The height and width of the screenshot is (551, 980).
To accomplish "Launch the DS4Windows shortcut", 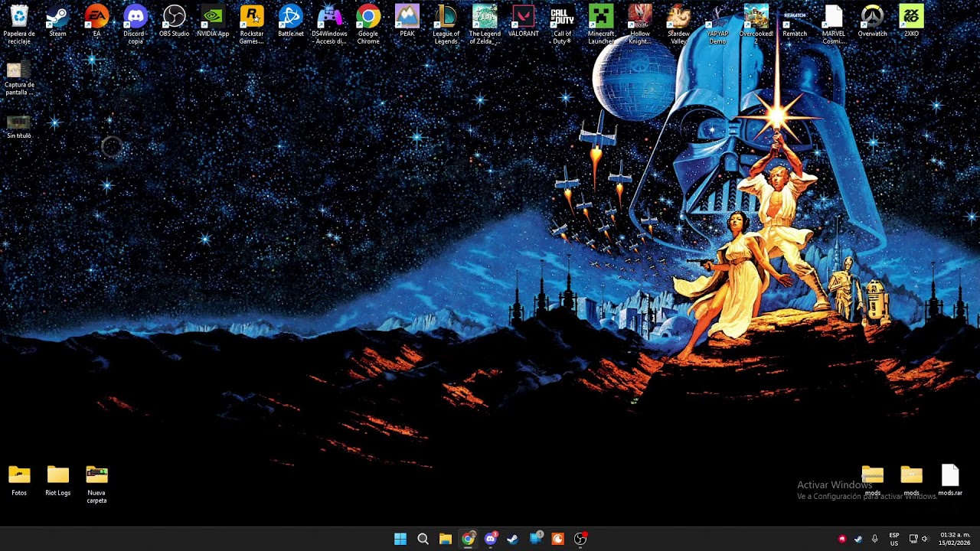I will [x=329, y=24].
